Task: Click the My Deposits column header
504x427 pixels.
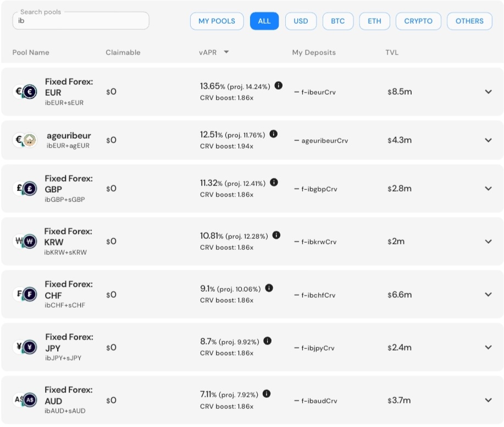Action: click(x=314, y=52)
